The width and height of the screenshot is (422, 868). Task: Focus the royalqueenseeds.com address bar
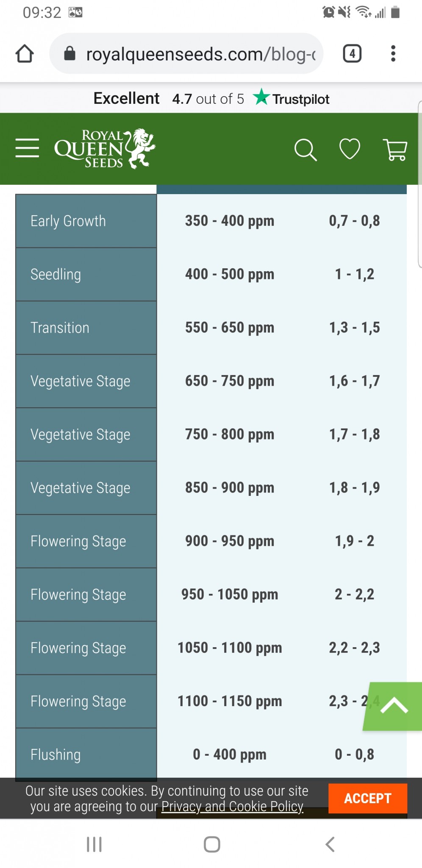[199, 54]
